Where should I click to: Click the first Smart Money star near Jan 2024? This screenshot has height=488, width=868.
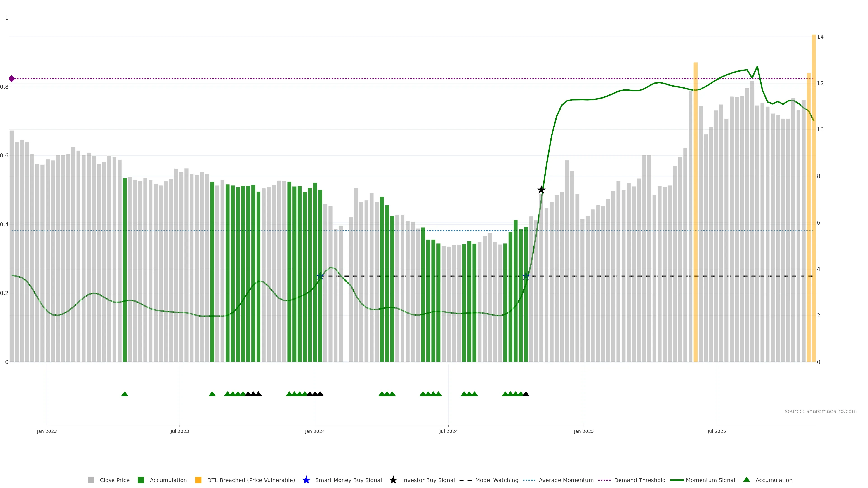click(321, 276)
